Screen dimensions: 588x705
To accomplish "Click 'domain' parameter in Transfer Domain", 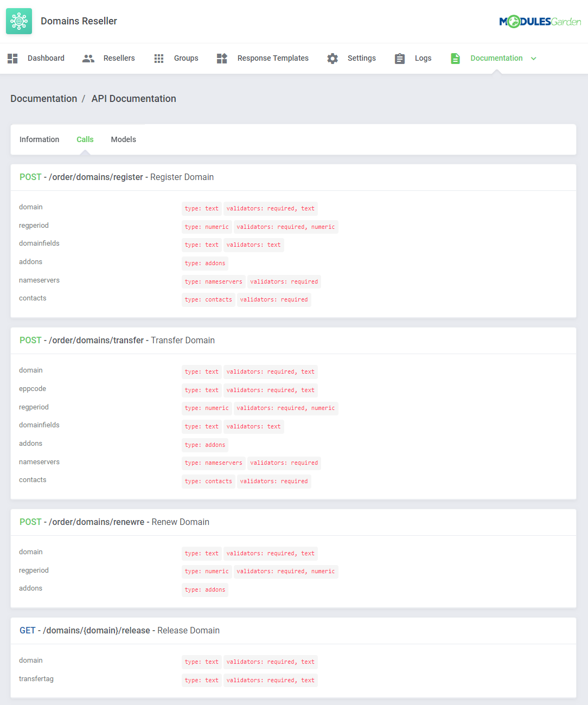I will [31, 370].
